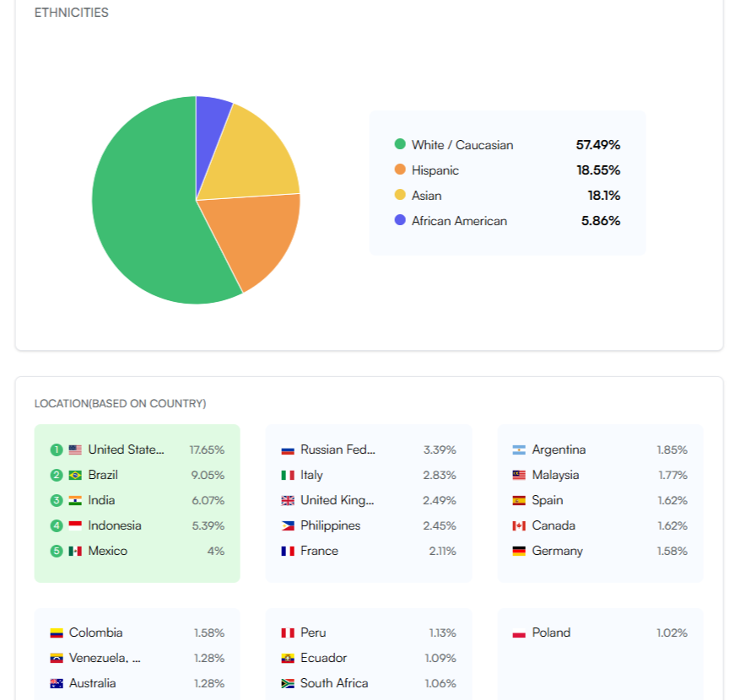The image size is (735, 700).
Task: Click the Argentina flag icon
Action: 519,450
